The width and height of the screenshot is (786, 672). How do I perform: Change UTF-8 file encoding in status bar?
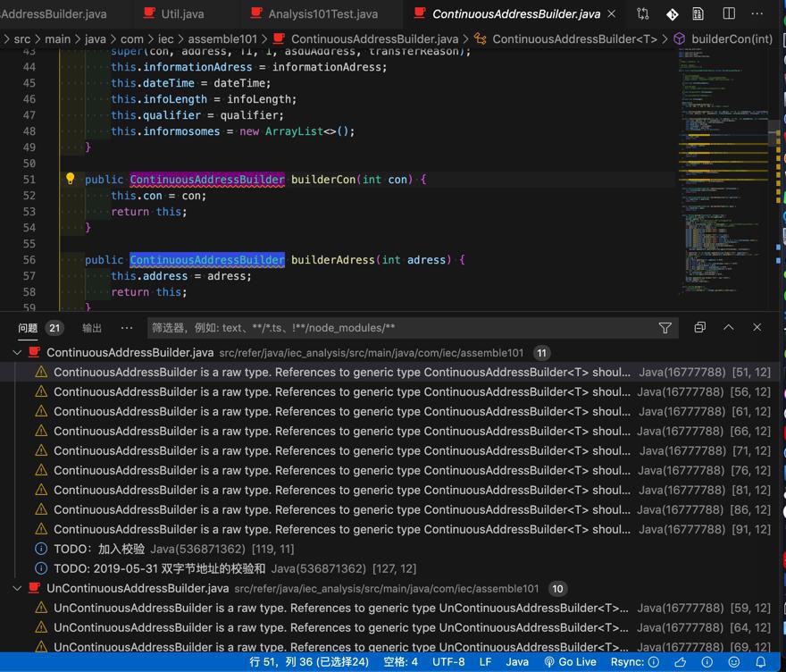448,662
